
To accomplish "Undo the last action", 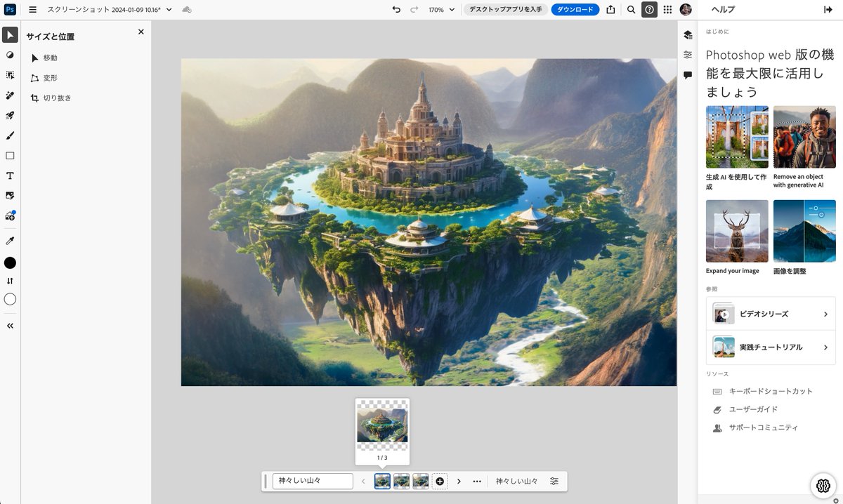I will [x=396, y=10].
